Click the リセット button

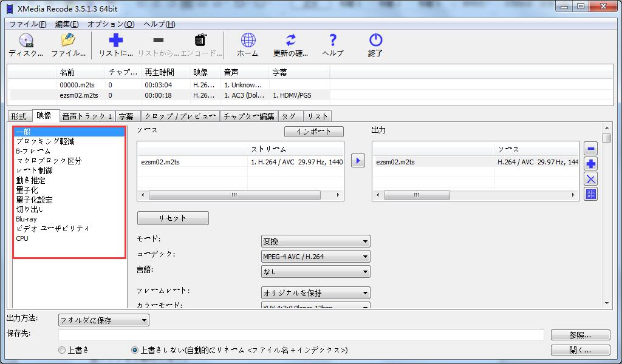(x=173, y=218)
